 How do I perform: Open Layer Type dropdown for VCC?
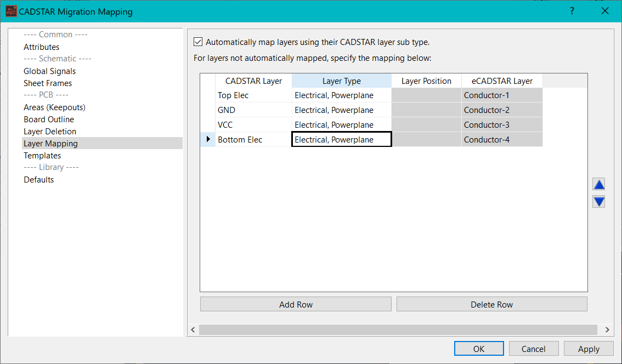(342, 124)
